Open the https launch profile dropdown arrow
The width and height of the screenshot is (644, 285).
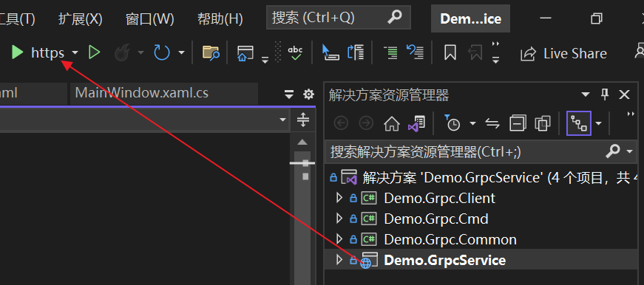(x=75, y=53)
